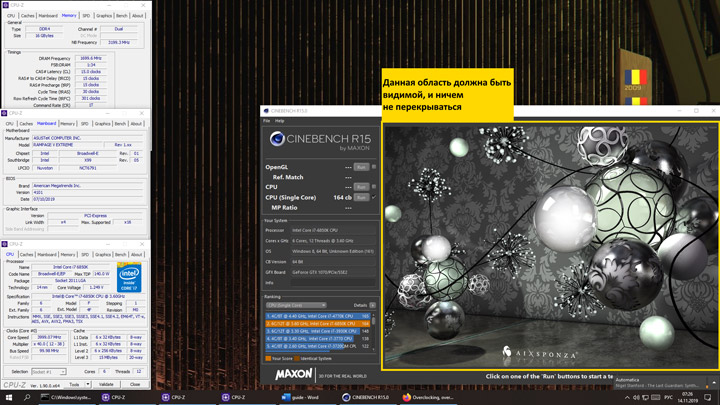Click the Cinebench rendered scene viewport
Image resolution: width=720 pixels, height=405 pixels.
coord(551,246)
